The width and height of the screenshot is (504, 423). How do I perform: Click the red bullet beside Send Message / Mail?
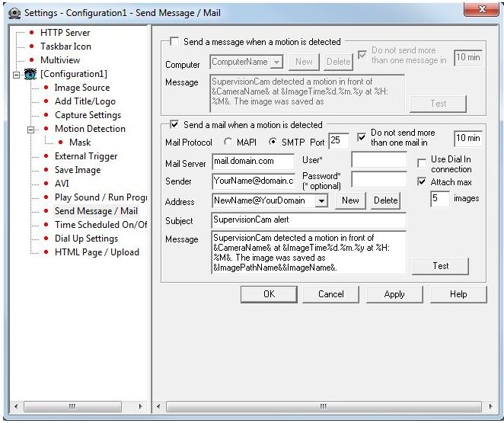tap(46, 211)
